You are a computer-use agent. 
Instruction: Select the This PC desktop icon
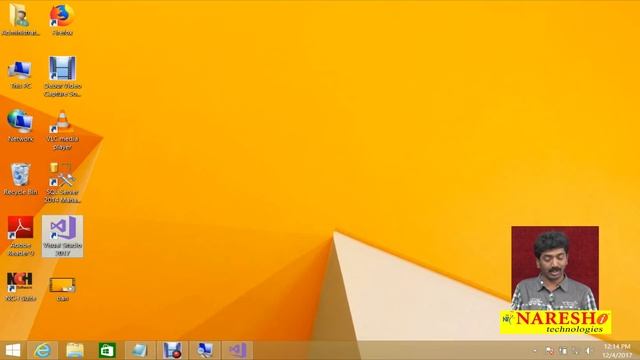pos(20,74)
